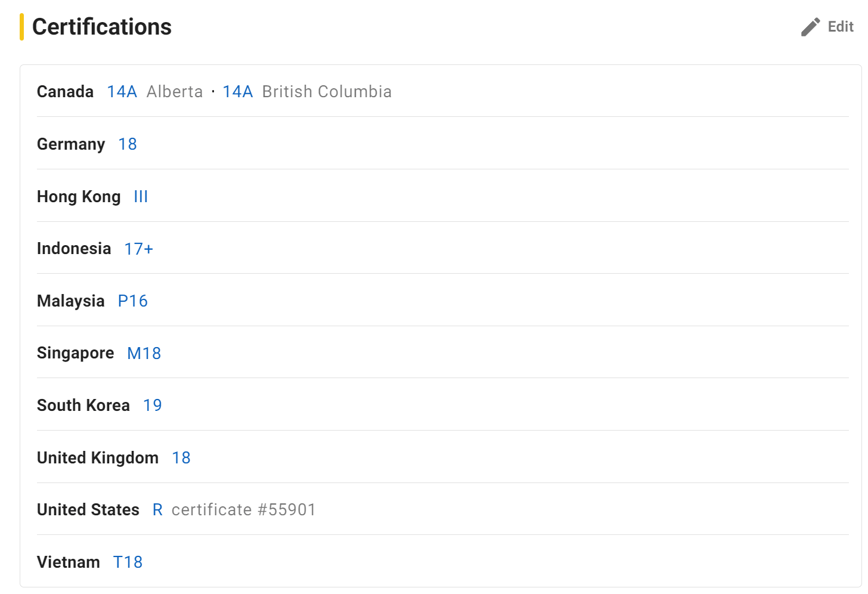Image resolution: width=868 pixels, height=594 pixels.
Task: Click the Alberta region text
Action: 175,92
